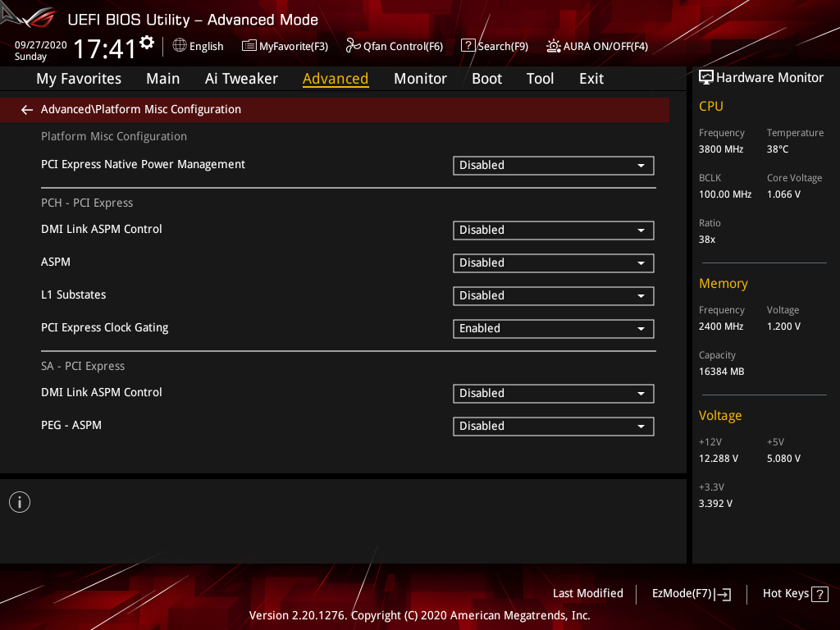
Task: Click +5V reading 5.080 V
Action: click(x=783, y=459)
